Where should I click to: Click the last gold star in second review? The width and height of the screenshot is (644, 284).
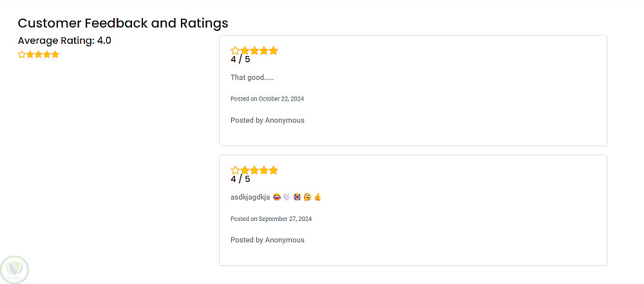pos(274,171)
